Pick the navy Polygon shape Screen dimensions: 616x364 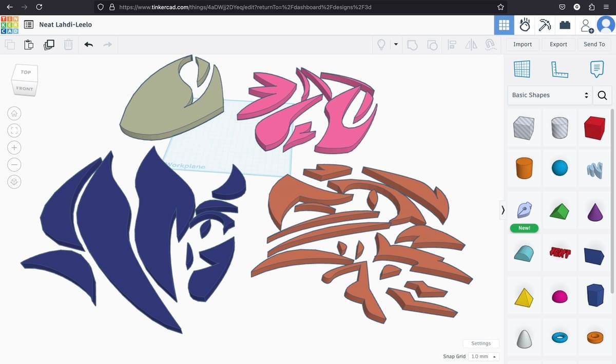click(x=594, y=295)
